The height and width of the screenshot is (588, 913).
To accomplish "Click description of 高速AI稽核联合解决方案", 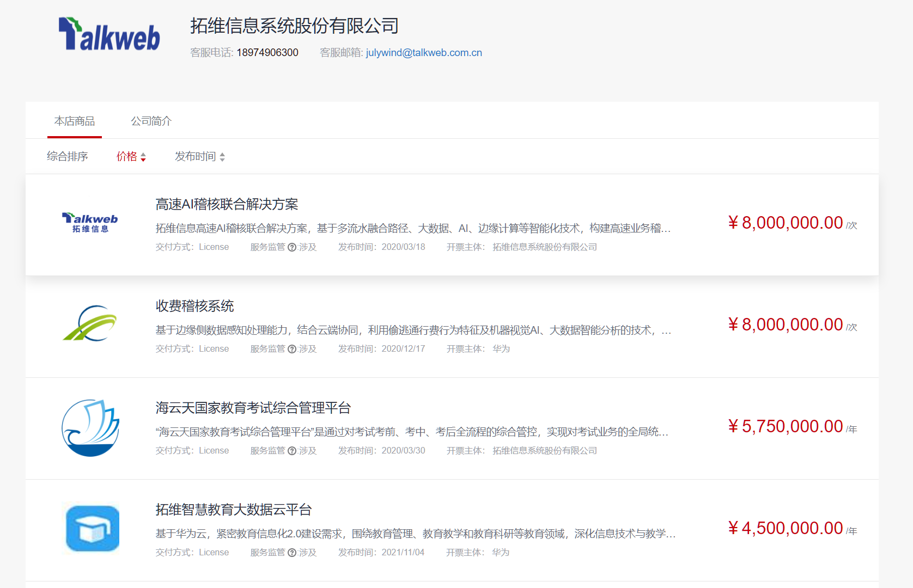I will click(x=413, y=229).
